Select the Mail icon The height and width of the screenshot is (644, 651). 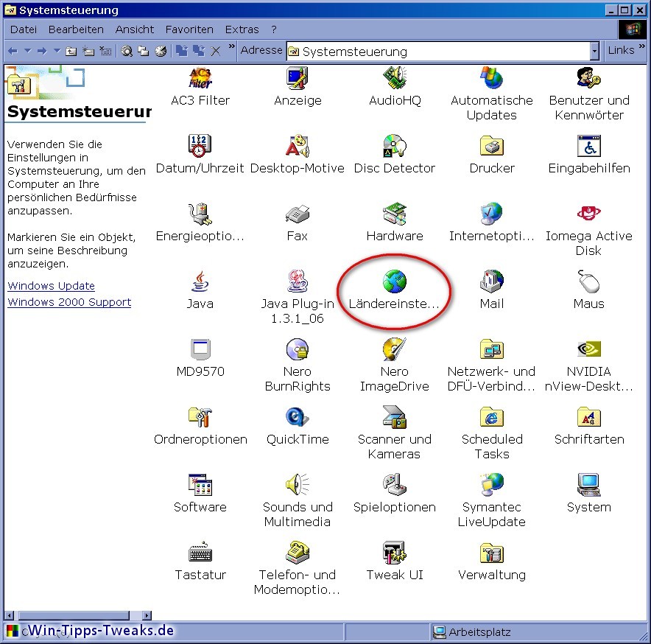[x=492, y=281]
